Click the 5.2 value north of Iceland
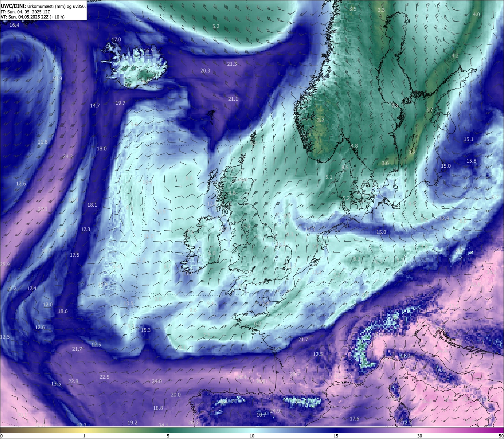The height and width of the screenshot is (439, 504). [216, 26]
